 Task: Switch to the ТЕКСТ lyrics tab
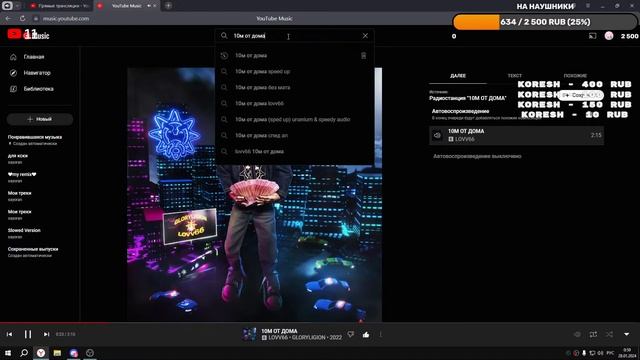pos(514,76)
